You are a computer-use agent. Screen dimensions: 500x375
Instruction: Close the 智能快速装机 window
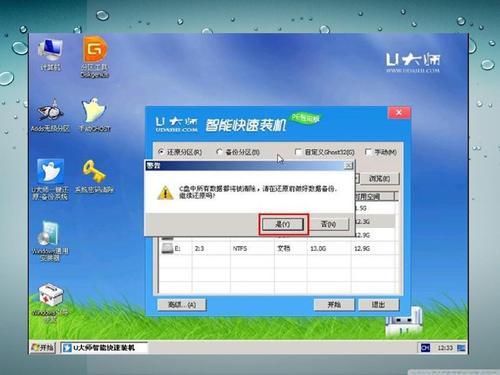[399, 113]
